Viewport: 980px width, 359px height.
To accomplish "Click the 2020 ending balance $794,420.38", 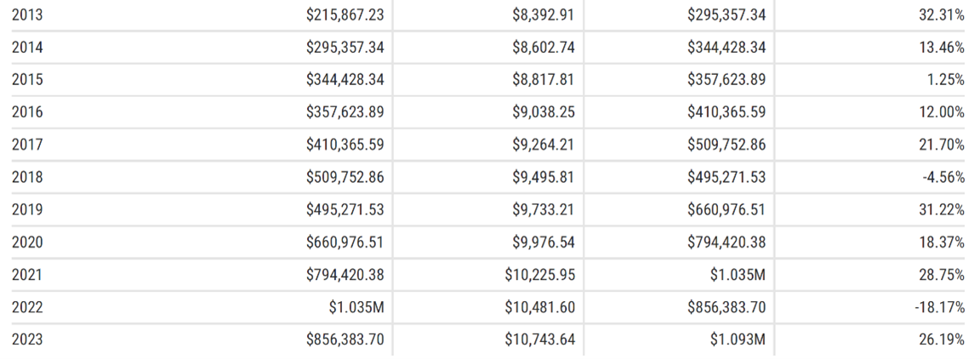I will 726,242.
